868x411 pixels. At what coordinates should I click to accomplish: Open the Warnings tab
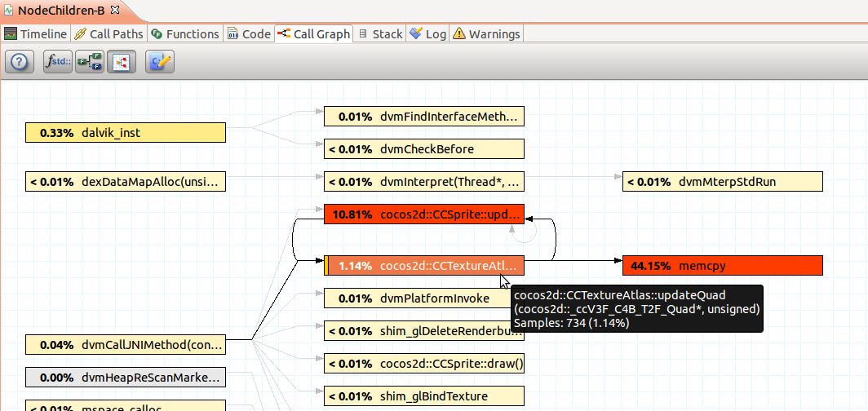[x=486, y=33]
